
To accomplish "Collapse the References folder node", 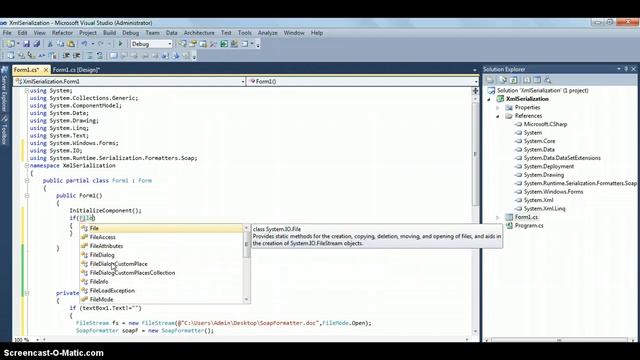I will [498, 116].
